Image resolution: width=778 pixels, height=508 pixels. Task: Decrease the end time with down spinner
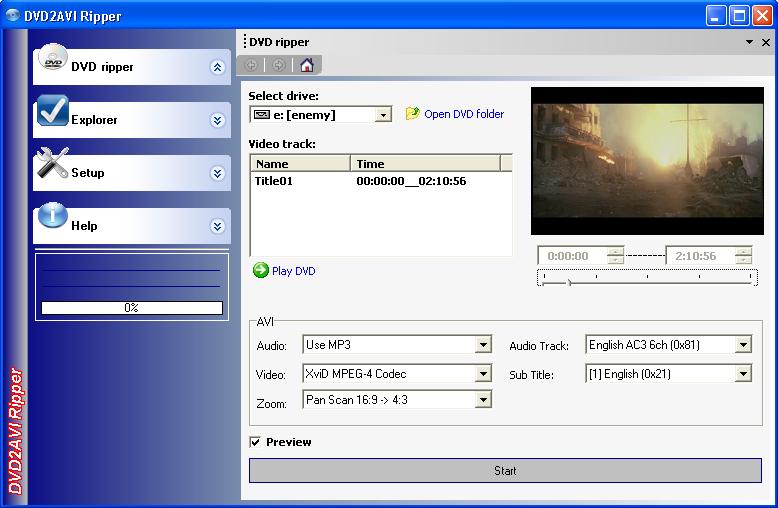coord(743,260)
